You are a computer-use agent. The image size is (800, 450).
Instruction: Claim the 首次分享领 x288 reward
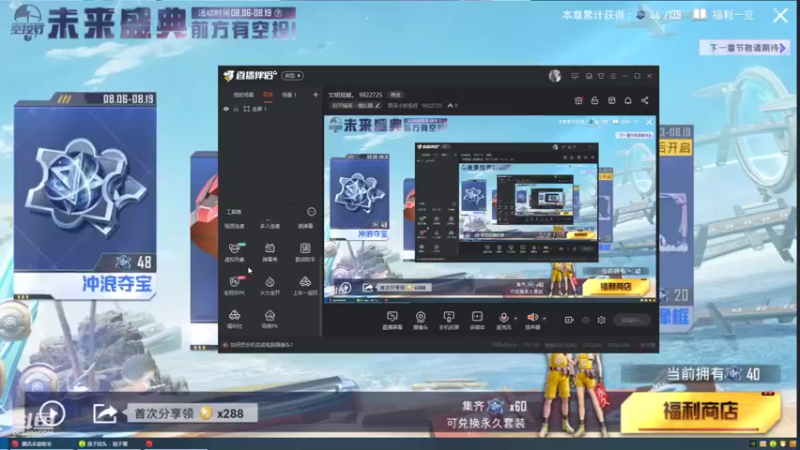point(191,413)
